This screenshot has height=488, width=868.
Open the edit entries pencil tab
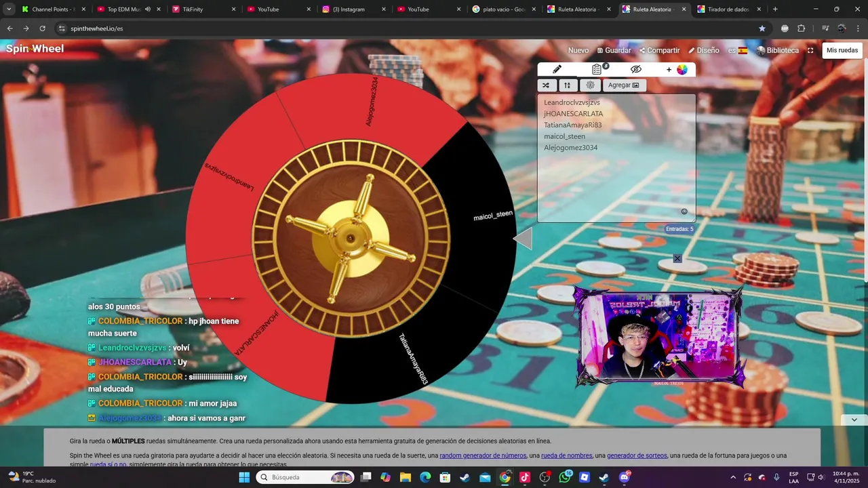point(557,69)
